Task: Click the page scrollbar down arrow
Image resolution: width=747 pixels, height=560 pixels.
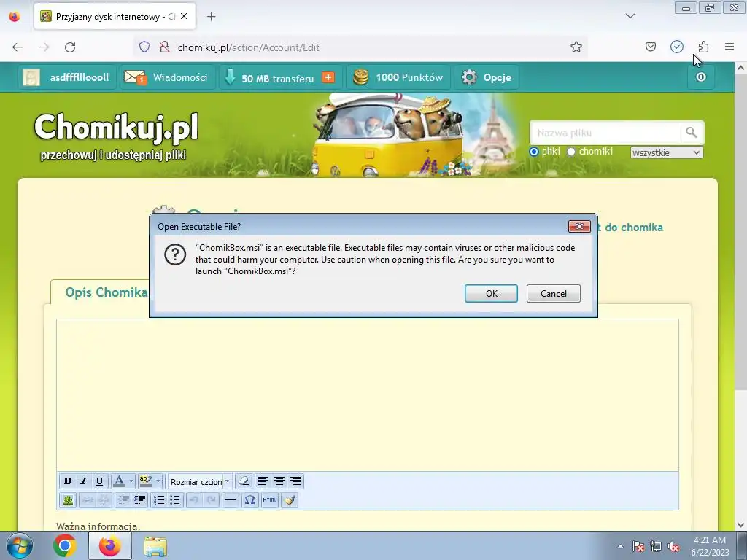Action: [741, 525]
